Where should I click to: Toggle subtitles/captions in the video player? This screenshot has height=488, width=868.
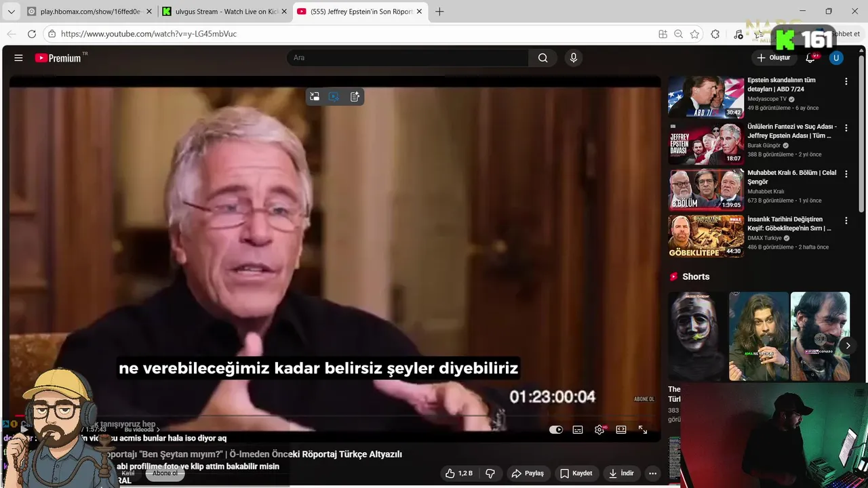pos(578,430)
